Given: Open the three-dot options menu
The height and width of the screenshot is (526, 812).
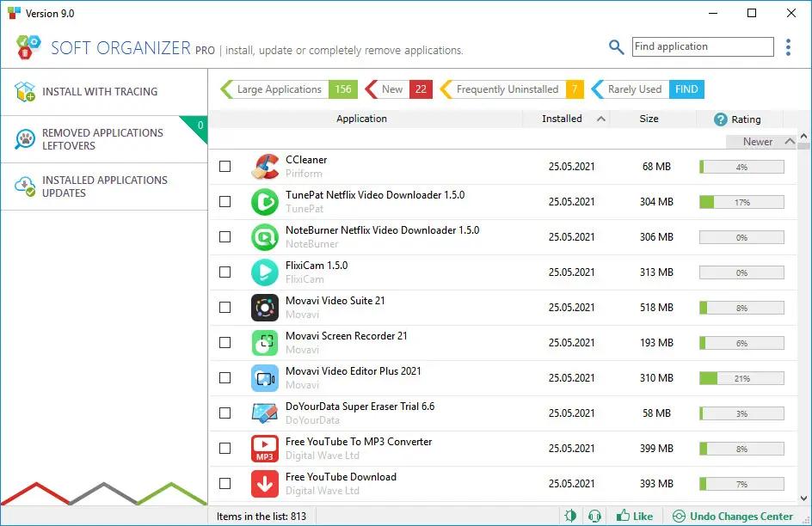Looking at the screenshot, I should [788, 47].
